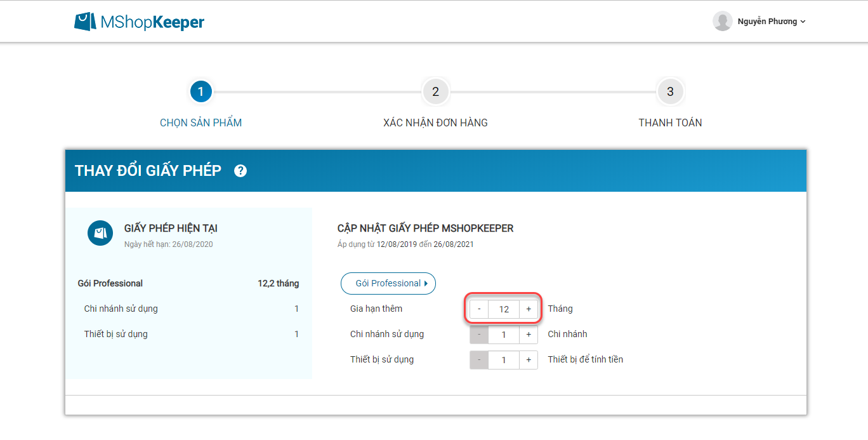Click the Gia hạn thêm value field
The width and height of the screenshot is (868, 440).
(x=504, y=309)
